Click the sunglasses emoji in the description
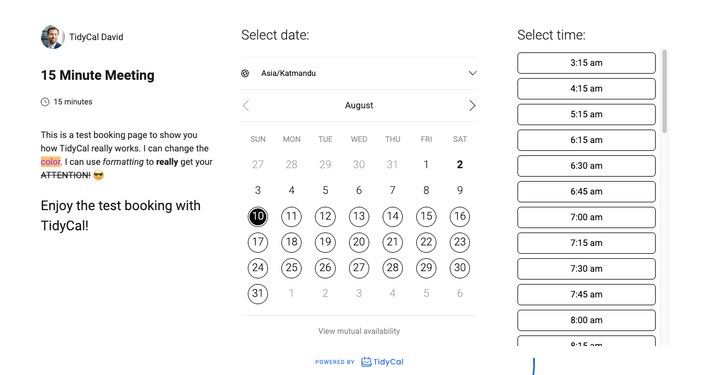Image resolution: width=720 pixels, height=375 pixels. (x=98, y=175)
